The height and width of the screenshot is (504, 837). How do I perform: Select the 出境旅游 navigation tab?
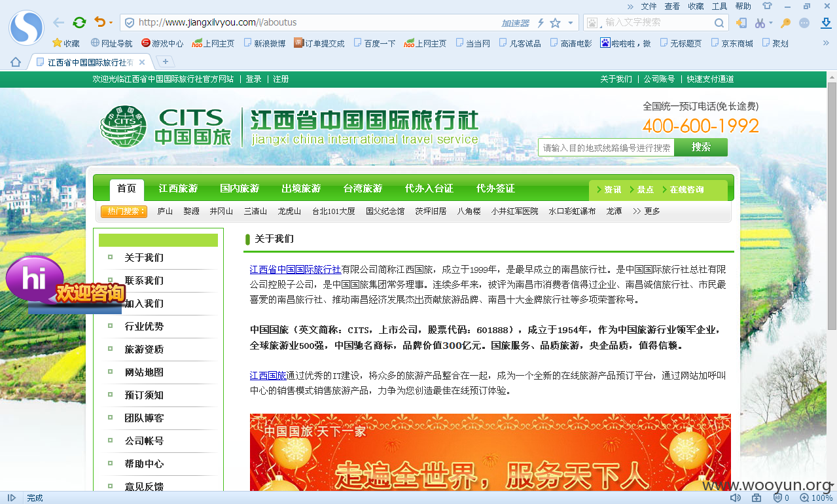click(x=301, y=189)
